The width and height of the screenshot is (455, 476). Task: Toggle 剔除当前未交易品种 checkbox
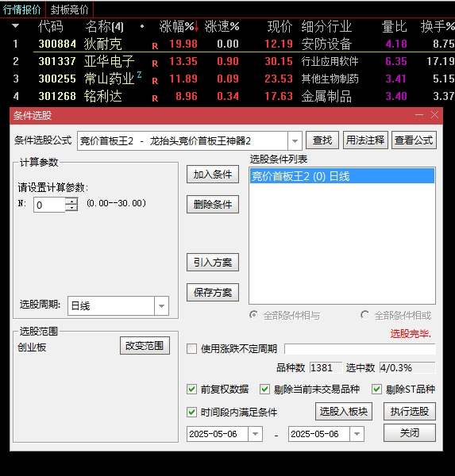coord(264,389)
